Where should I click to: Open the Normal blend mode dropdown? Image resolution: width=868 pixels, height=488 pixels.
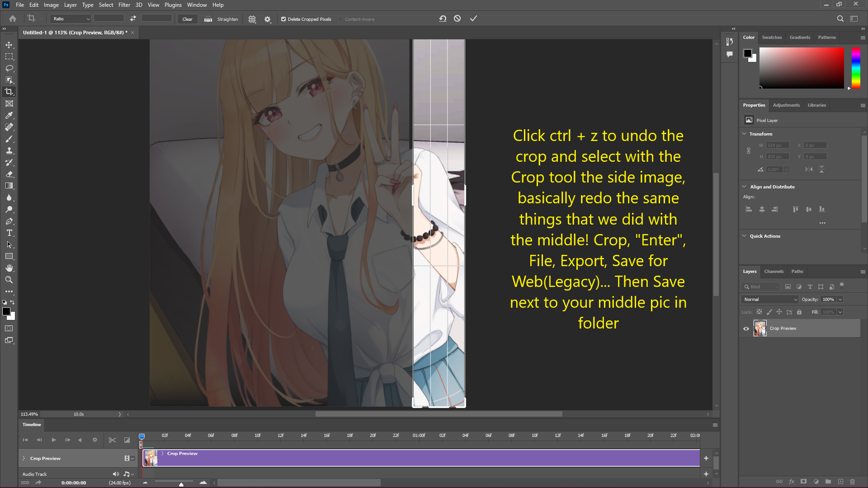770,300
